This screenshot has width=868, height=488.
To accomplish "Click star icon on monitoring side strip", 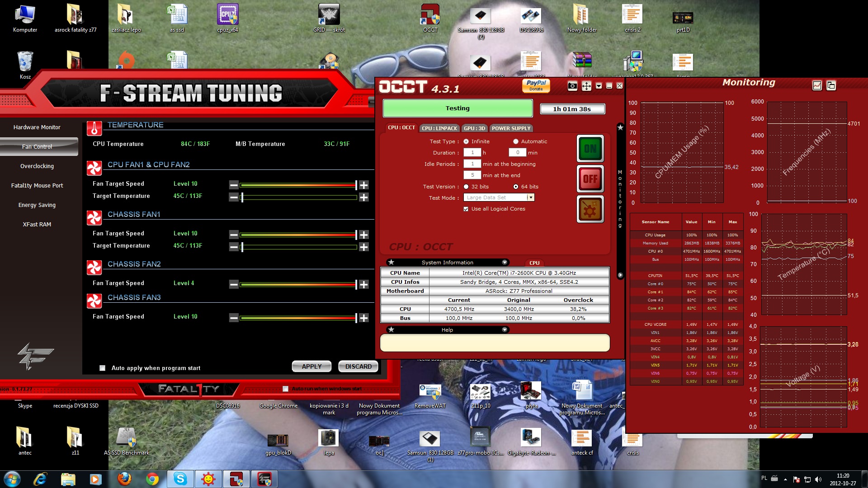I will 620,128.
